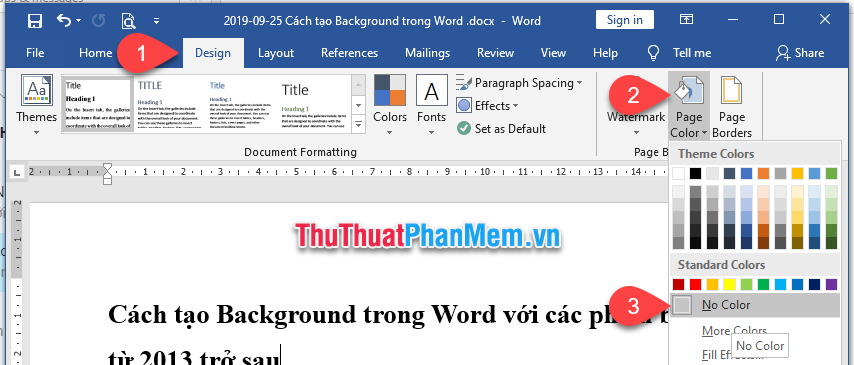
Task: Click the ruler tab selector icon
Action: point(17,173)
